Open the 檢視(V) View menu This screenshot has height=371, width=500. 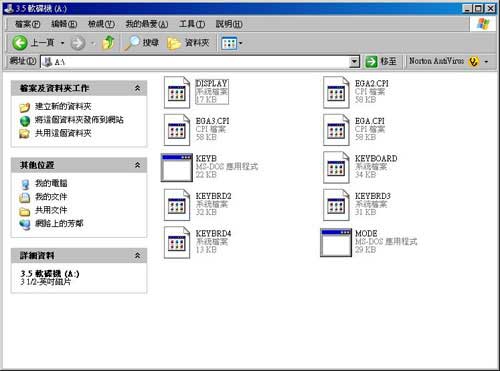click(x=101, y=24)
